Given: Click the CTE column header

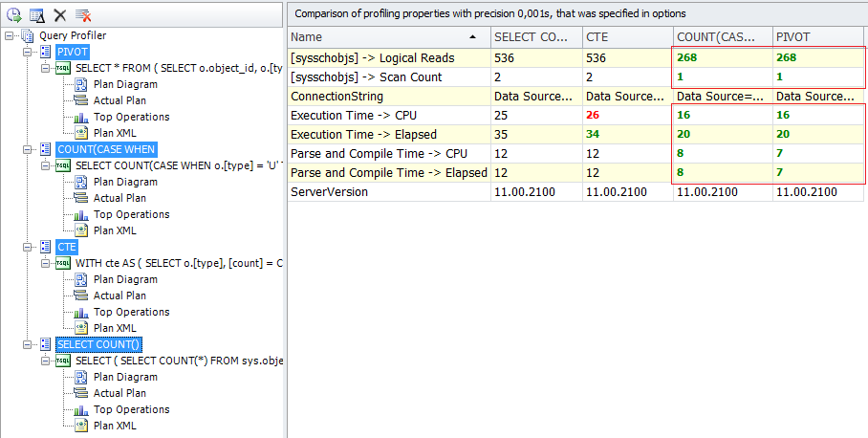Looking at the screenshot, I should (626, 36).
